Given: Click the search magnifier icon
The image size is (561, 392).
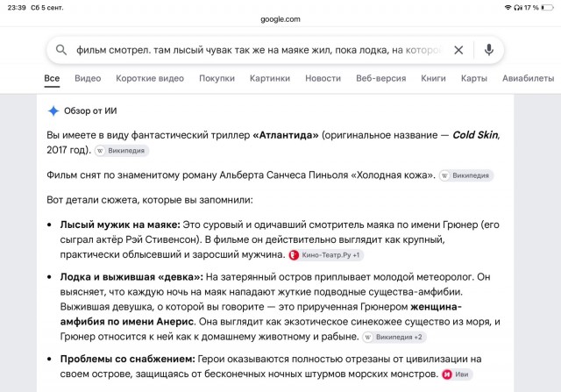Looking at the screenshot, I should (61, 50).
